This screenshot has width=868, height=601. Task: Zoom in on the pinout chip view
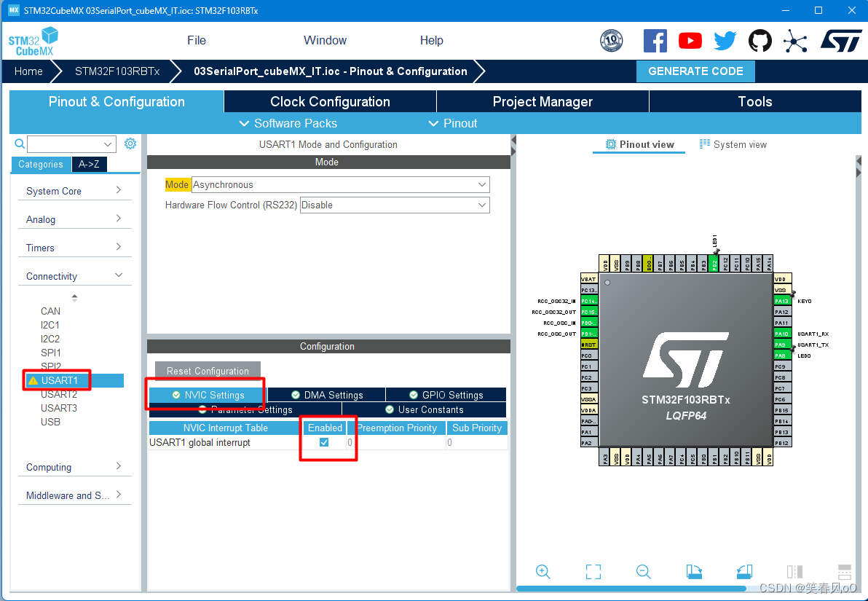pos(543,572)
